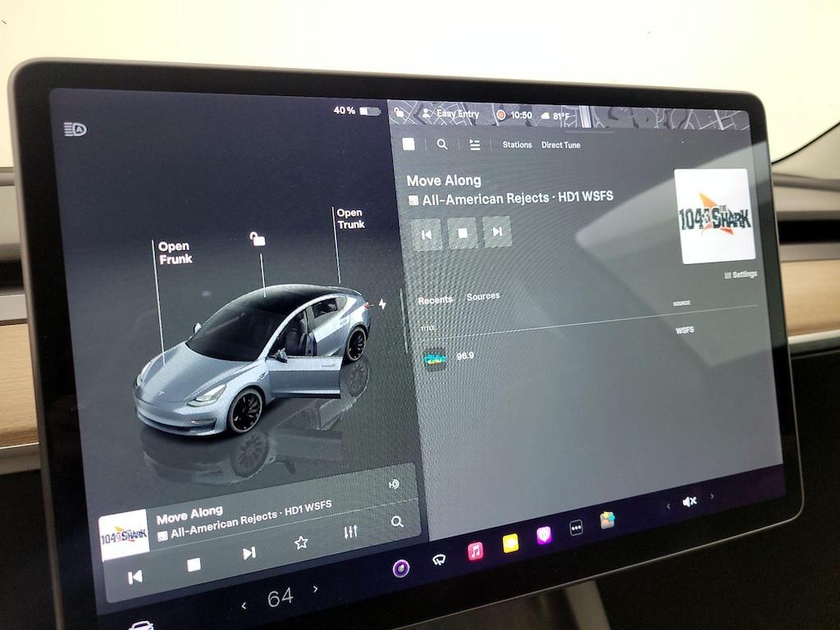Switch to the Direct Tune tab
Viewport: 840px width, 630px height.
point(560,145)
